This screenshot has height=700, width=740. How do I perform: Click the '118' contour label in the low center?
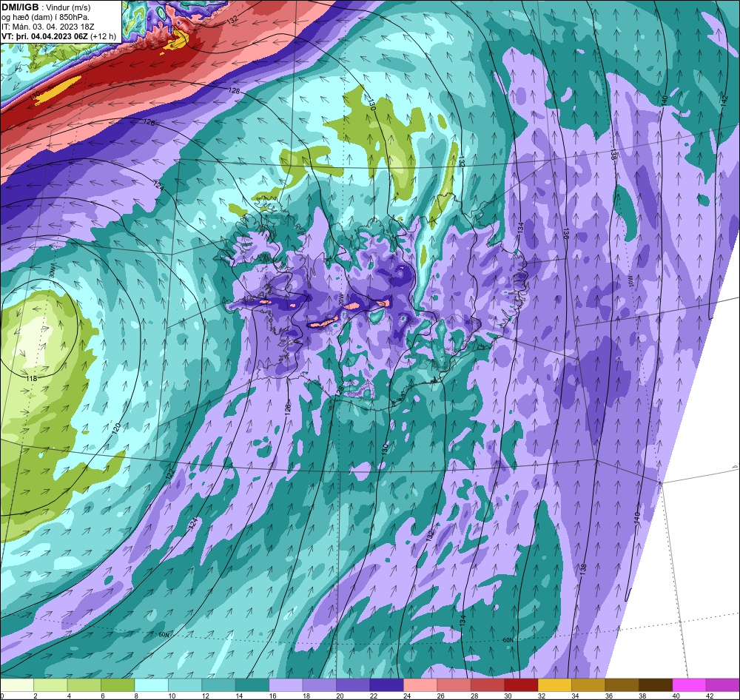coord(31,379)
